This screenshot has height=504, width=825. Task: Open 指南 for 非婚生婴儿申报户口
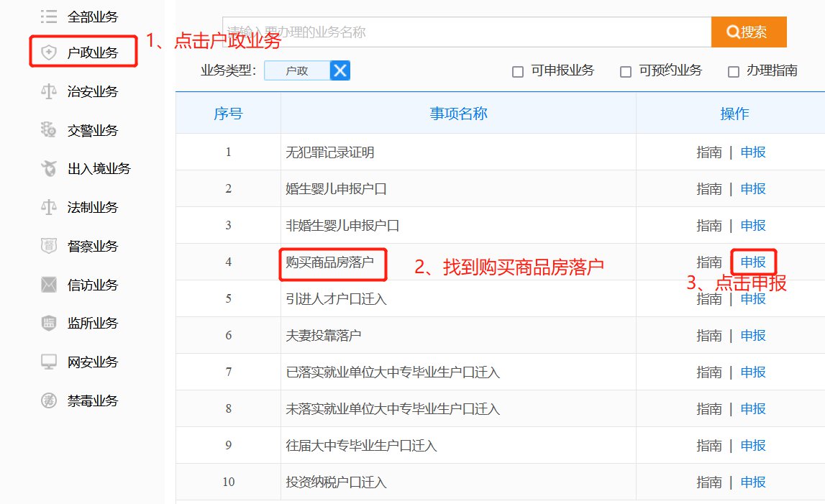click(x=708, y=225)
